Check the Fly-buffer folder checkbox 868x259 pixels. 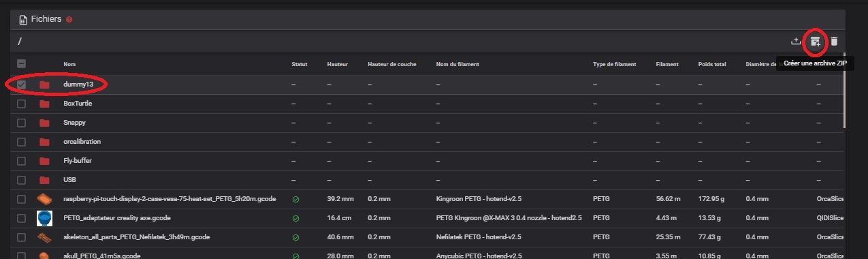click(x=21, y=161)
